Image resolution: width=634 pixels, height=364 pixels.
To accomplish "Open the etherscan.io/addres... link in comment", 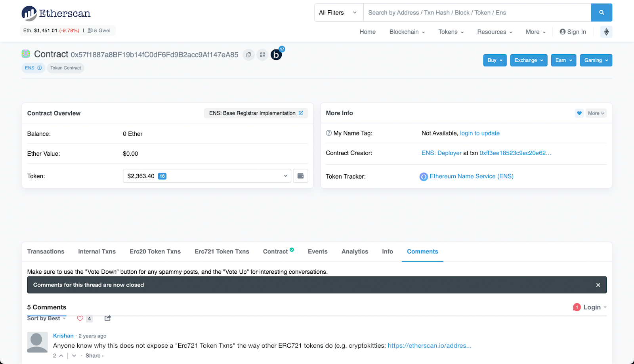I will coord(430,346).
